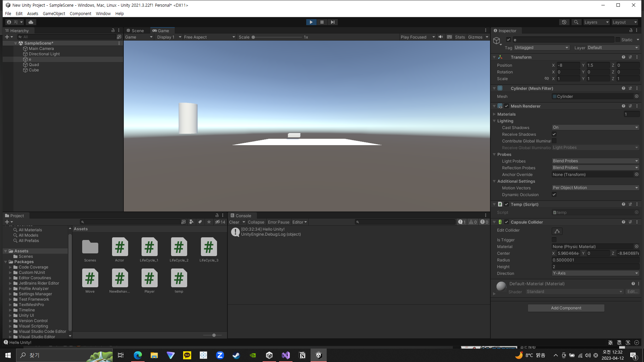
Task: Open the GameObject menu
Action: [x=54, y=14]
